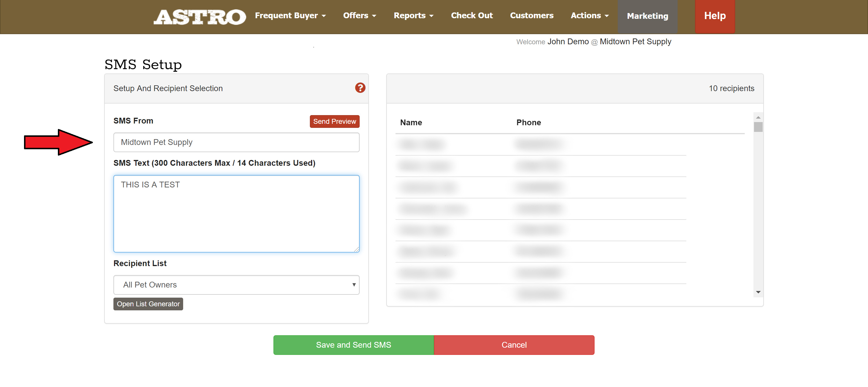Click the SMS From input field
The height and width of the screenshot is (387, 868).
pyautogui.click(x=236, y=142)
